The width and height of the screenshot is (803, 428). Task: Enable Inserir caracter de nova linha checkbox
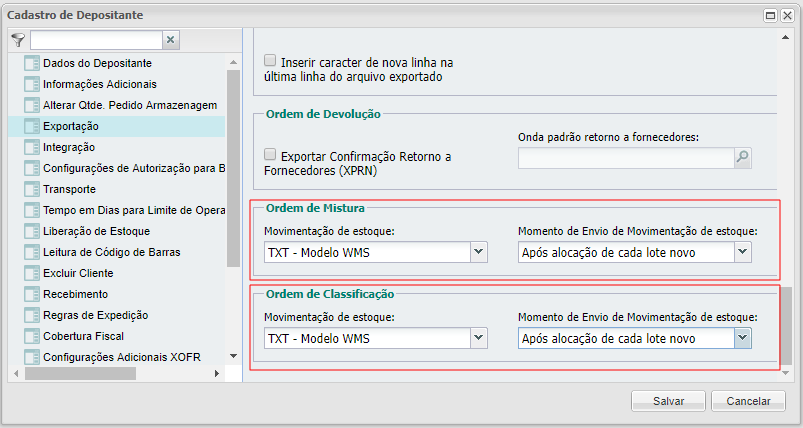pyautogui.click(x=269, y=61)
